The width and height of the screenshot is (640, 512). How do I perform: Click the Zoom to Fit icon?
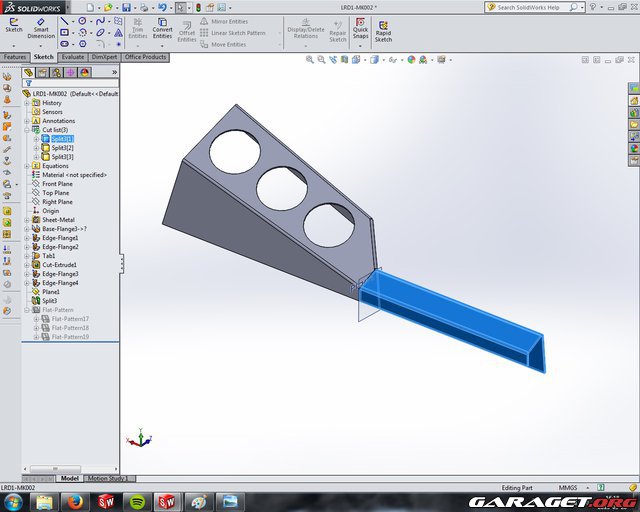point(310,60)
